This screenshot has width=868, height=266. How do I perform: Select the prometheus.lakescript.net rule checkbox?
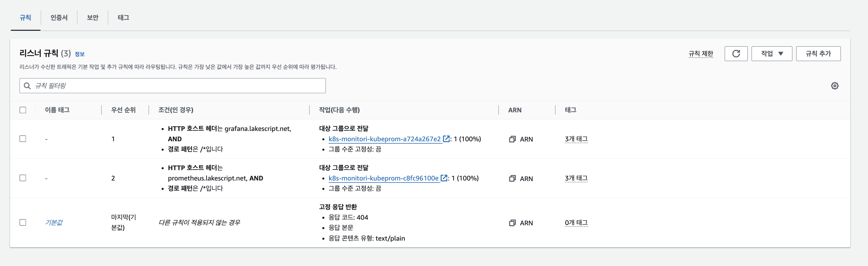coord(22,178)
